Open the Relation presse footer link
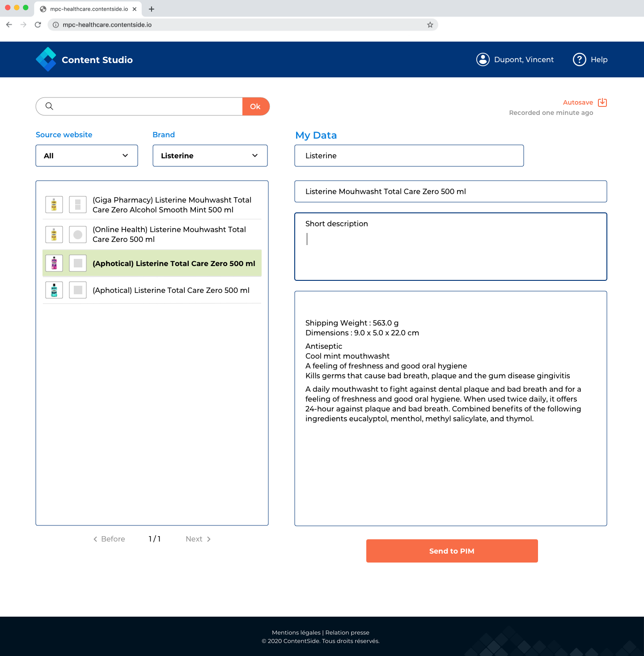Image resolution: width=644 pixels, height=656 pixels. [347, 632]
